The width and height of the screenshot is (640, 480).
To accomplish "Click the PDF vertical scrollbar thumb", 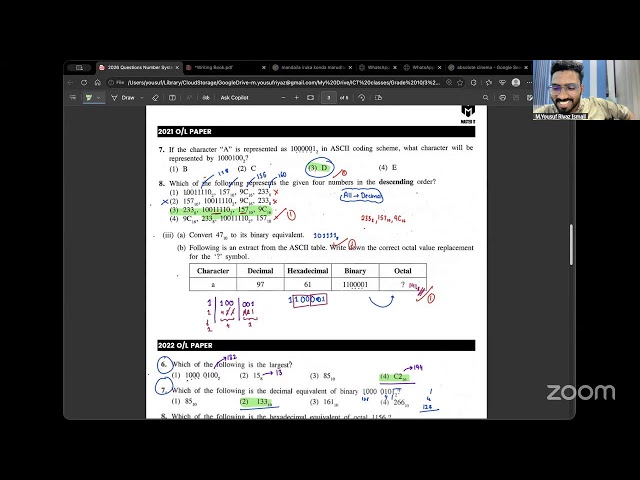I will tap(571, 244).
